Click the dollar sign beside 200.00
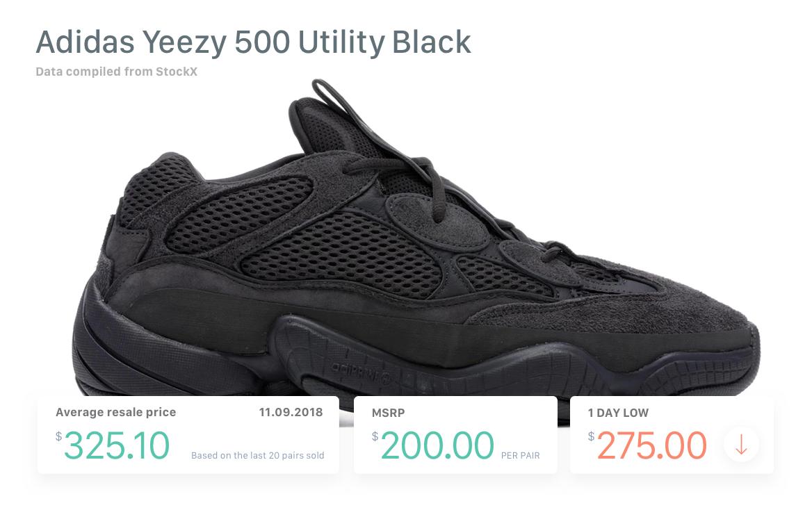The height and width of the screenshot is (510, 812). tap(375, 436)
